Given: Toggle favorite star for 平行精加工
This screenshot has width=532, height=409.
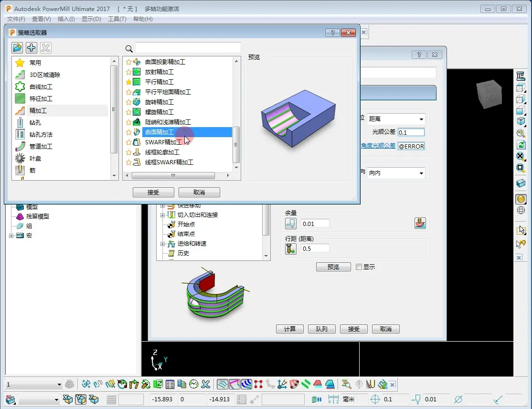Looking at the screenshot, I should (x=128, y=82).
